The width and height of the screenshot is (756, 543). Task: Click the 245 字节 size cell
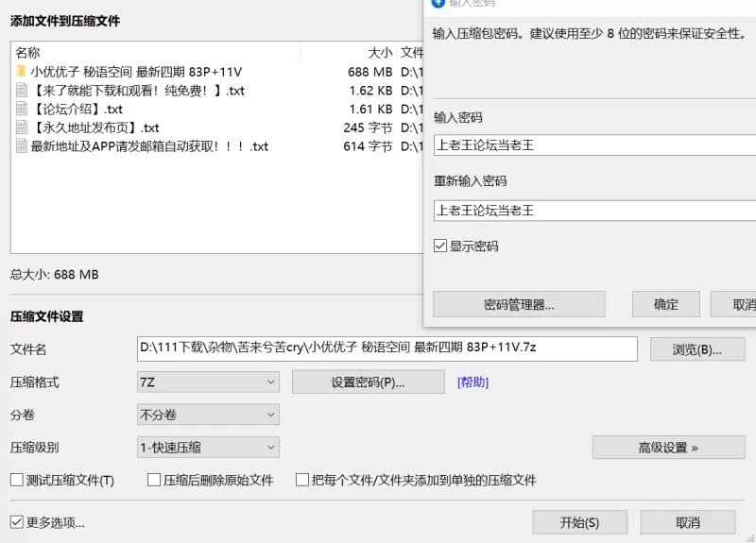[369, 127]
